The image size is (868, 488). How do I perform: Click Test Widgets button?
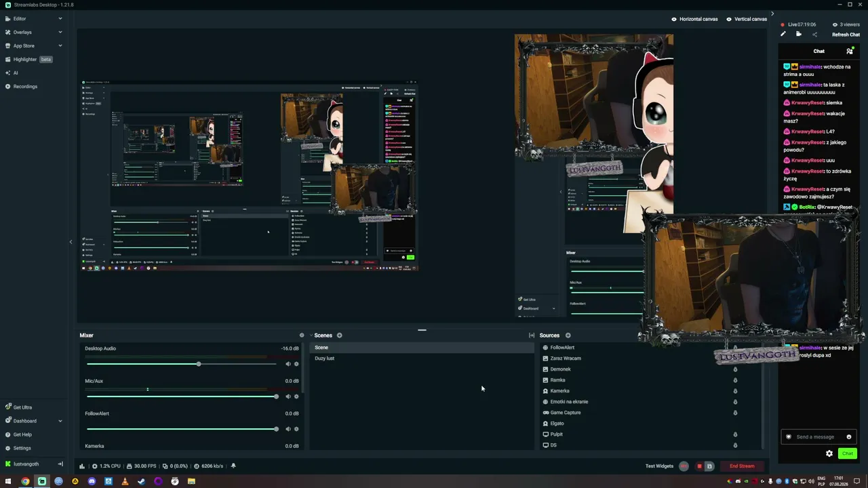[x=659, y=466]
